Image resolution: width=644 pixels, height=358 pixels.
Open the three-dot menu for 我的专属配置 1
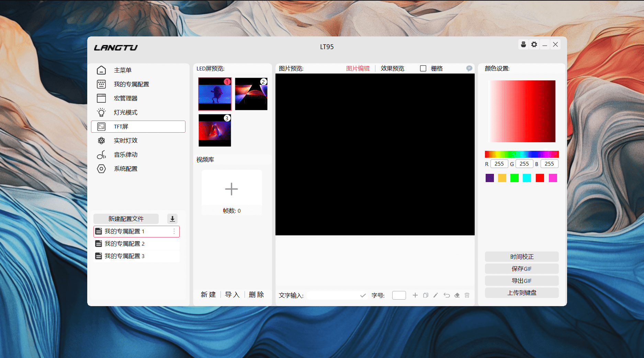[174, 231]
